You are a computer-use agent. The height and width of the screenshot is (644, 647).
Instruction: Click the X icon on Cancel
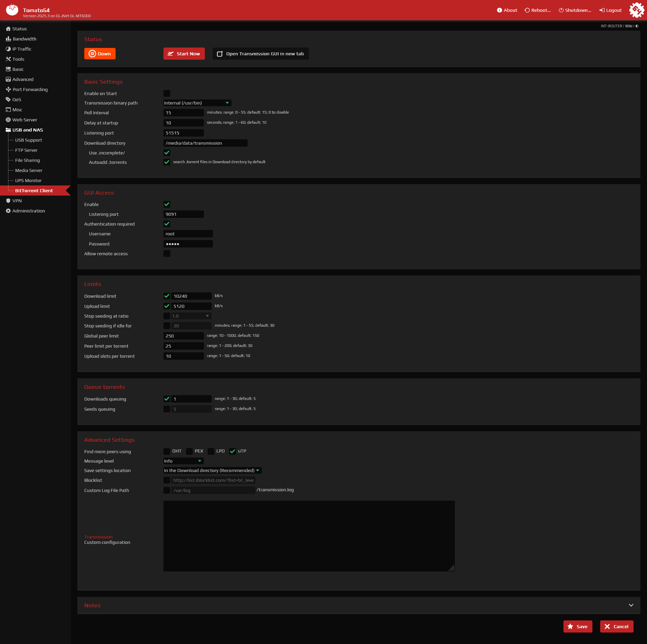(607, 626)
